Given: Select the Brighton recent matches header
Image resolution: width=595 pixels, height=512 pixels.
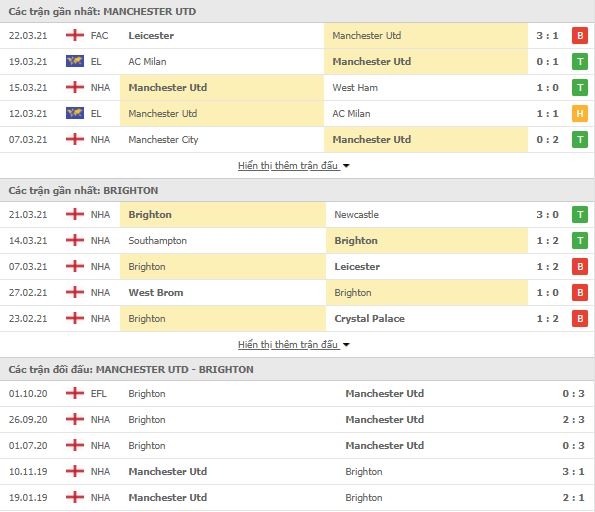Looking at the screenshot, I should (298, 191).
